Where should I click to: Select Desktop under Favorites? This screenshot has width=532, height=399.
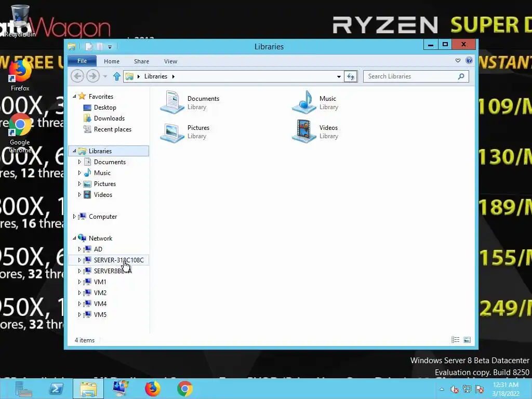[x=105, y=108]
